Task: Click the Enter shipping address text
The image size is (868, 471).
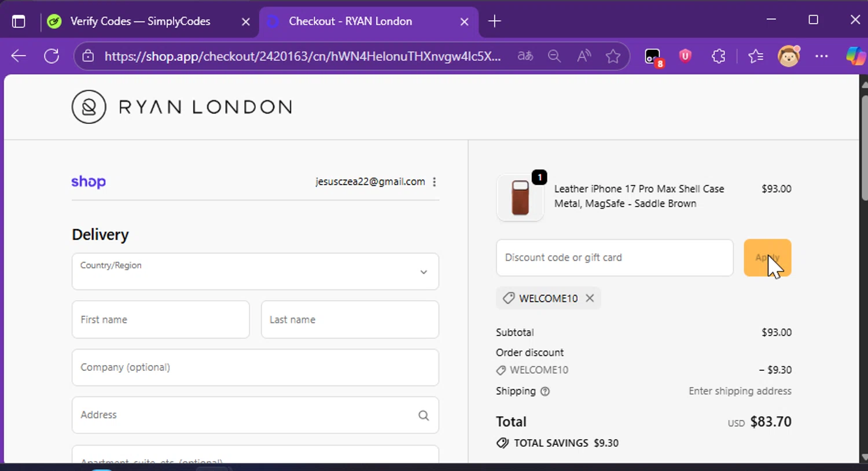Action: pyautogui.click(x=740, y=391)
